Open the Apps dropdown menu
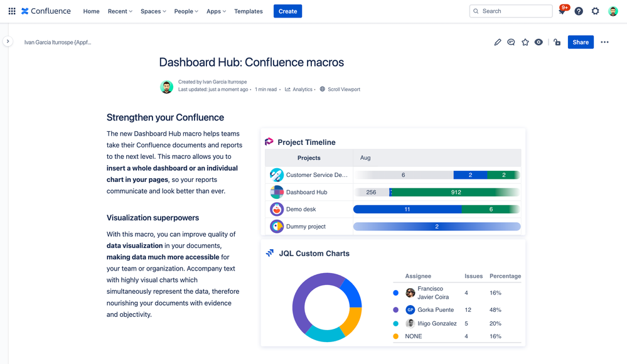 point(216,11)
